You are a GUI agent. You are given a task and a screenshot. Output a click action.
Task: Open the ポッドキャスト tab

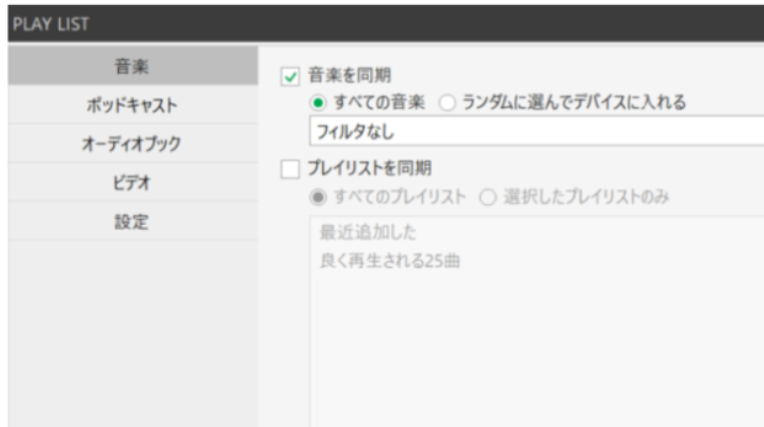132,105
